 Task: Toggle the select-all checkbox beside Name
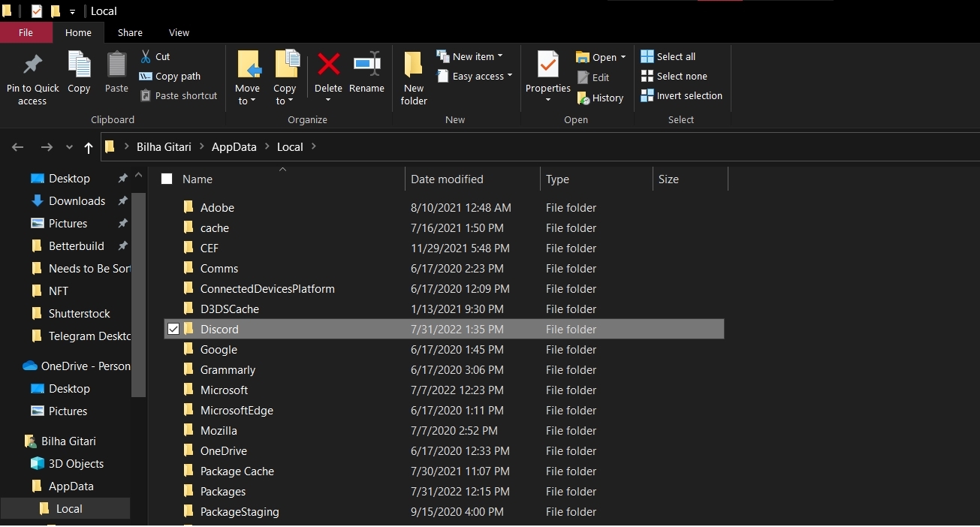167,179
